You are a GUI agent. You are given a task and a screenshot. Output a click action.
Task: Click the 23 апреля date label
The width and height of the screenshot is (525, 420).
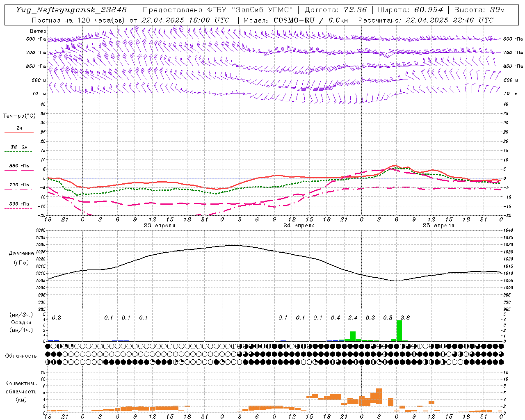[159, 226]
